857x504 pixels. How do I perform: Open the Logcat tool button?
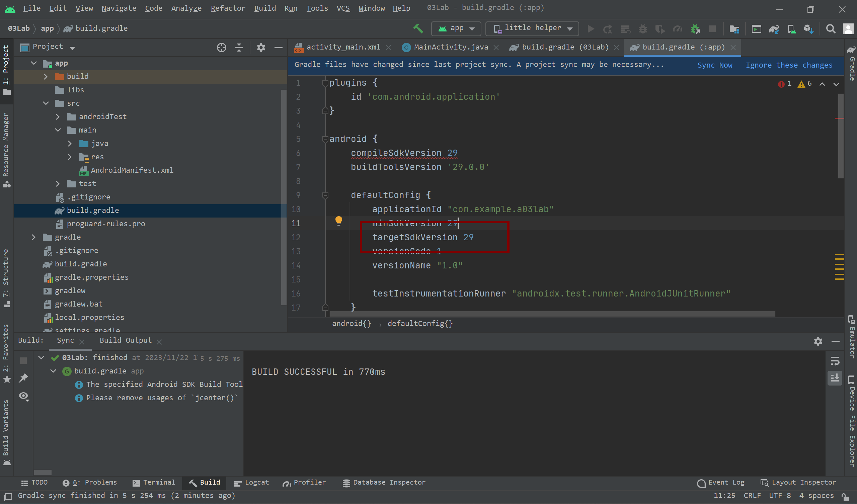[x=252, y=483]
